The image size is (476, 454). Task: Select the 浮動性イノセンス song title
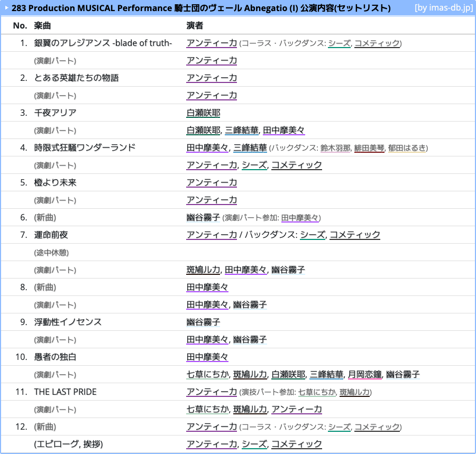(68, 322)
